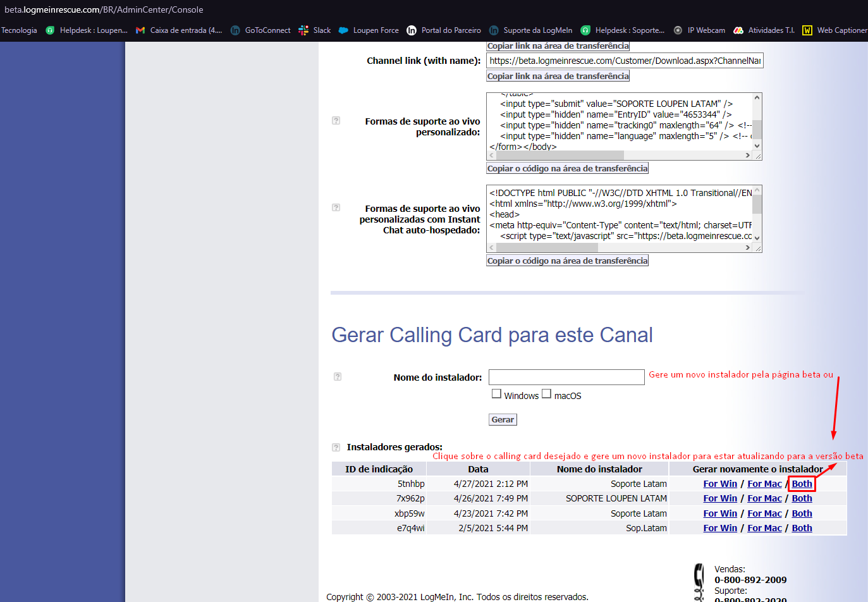868x602 pixels.
Task: Click help icon beside Instant Chat auto-hospedado
Action: [336, 208]
